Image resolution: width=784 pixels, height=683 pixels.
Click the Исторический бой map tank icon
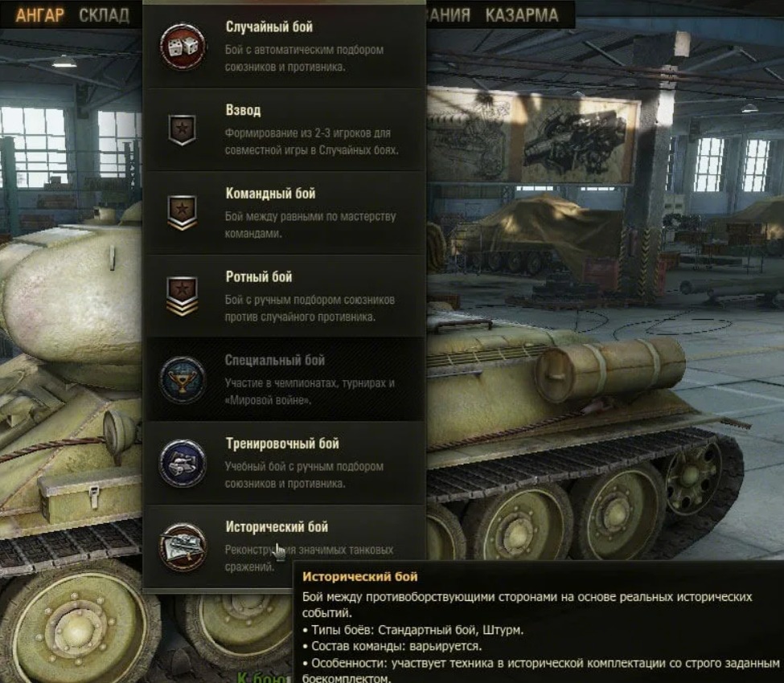point(183,546)
